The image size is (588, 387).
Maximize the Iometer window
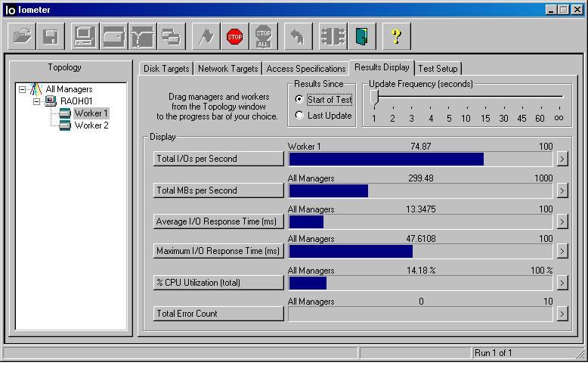pyautogui.click(x=563, y=10)
